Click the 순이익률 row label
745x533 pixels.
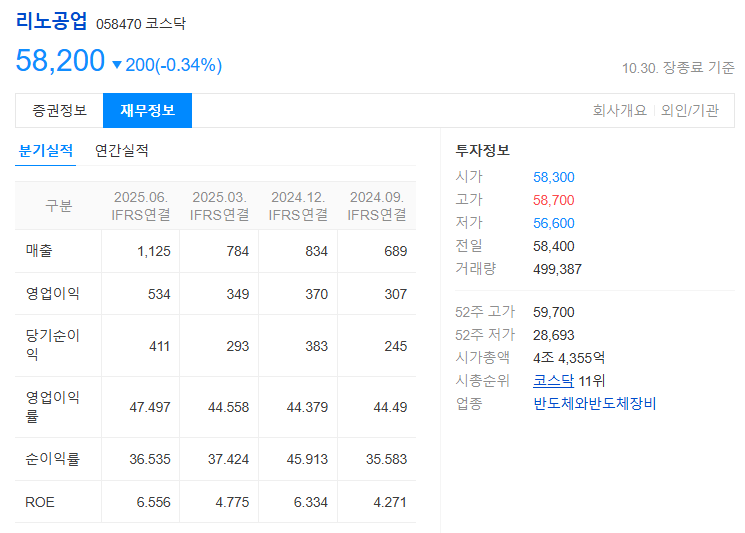[x=52, y=459]
